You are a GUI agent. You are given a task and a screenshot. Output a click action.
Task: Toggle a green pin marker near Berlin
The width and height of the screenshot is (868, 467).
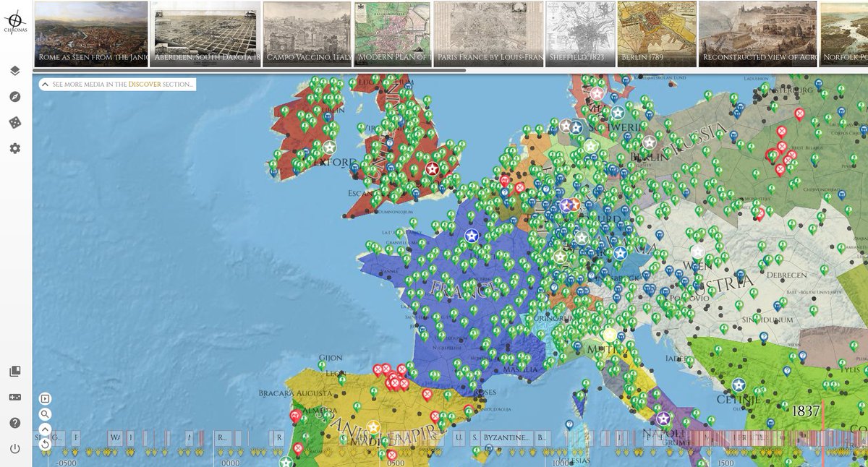(643, 152)
